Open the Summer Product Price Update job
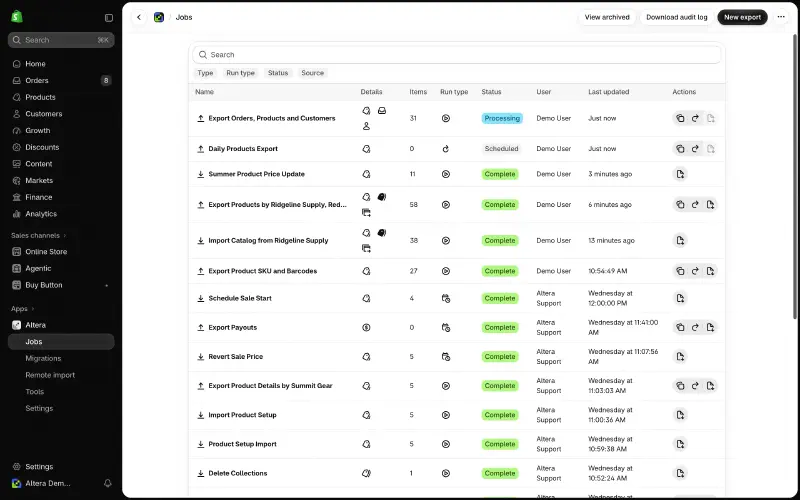This screenshot has width=800, height=500. pos(257,174)
